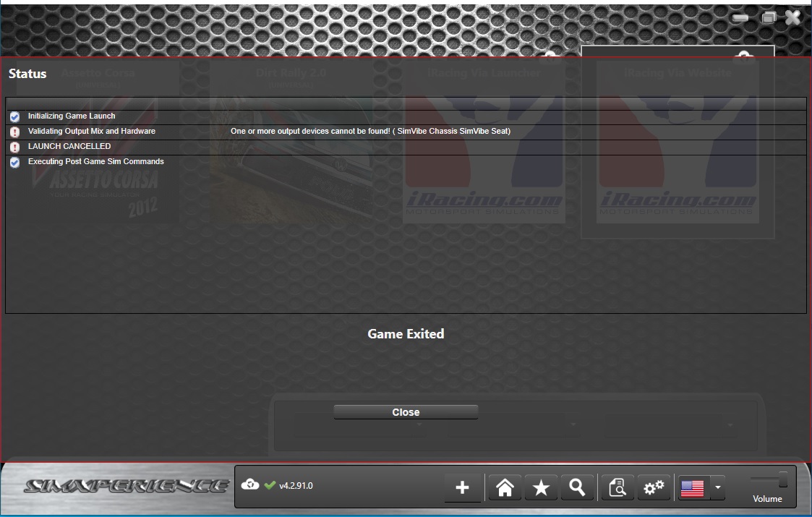Click the Status heading
The image size is (812, 517).
[27, 74]
